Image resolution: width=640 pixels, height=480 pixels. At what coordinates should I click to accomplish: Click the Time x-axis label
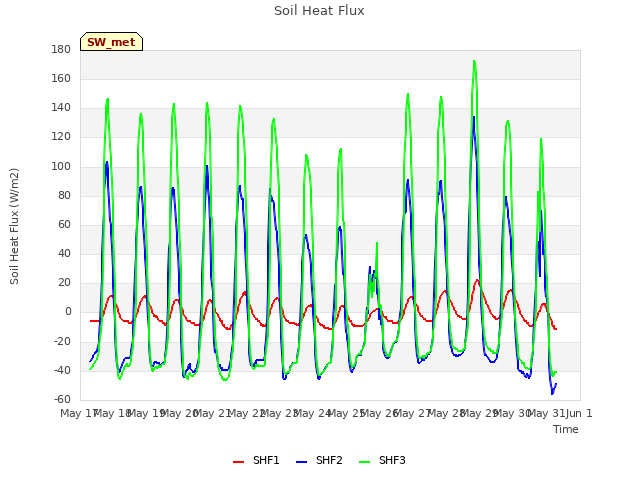(566, 429)
